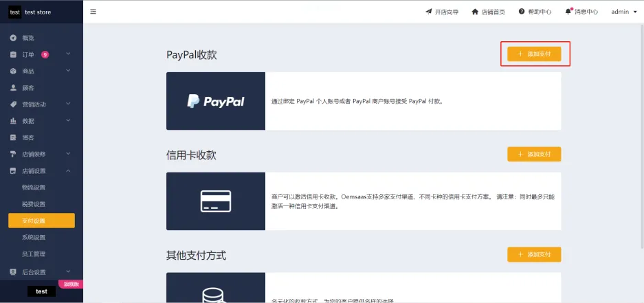Select the active 支付设置 menu item

41,221
